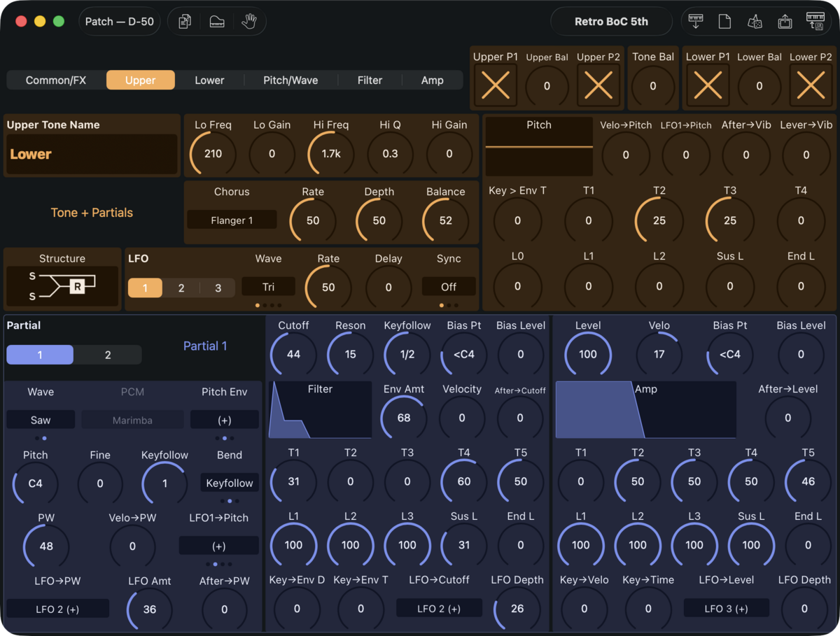Click the amp Velo knob
The image size is (840, 636).
659,354
